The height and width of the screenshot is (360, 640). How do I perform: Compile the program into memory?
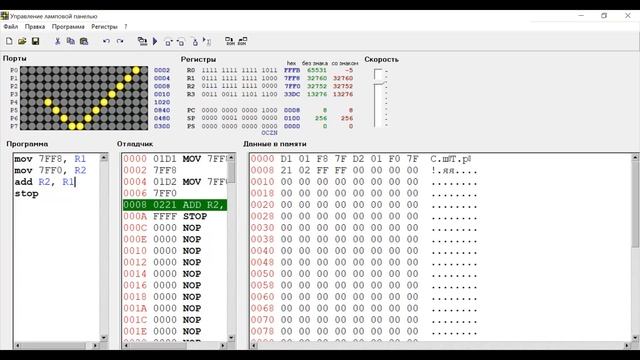142,41
